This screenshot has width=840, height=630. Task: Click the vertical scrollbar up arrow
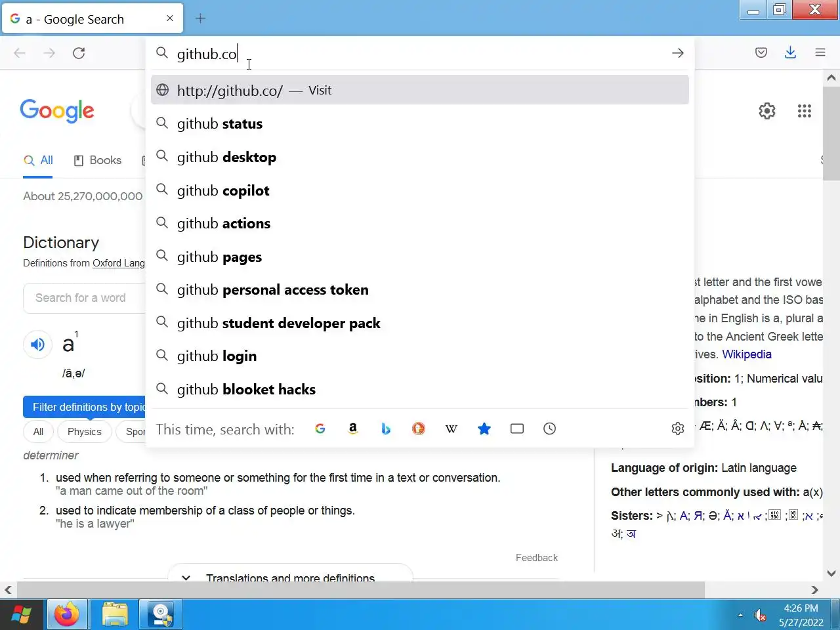pyautogui.click(x=831, y=77)
